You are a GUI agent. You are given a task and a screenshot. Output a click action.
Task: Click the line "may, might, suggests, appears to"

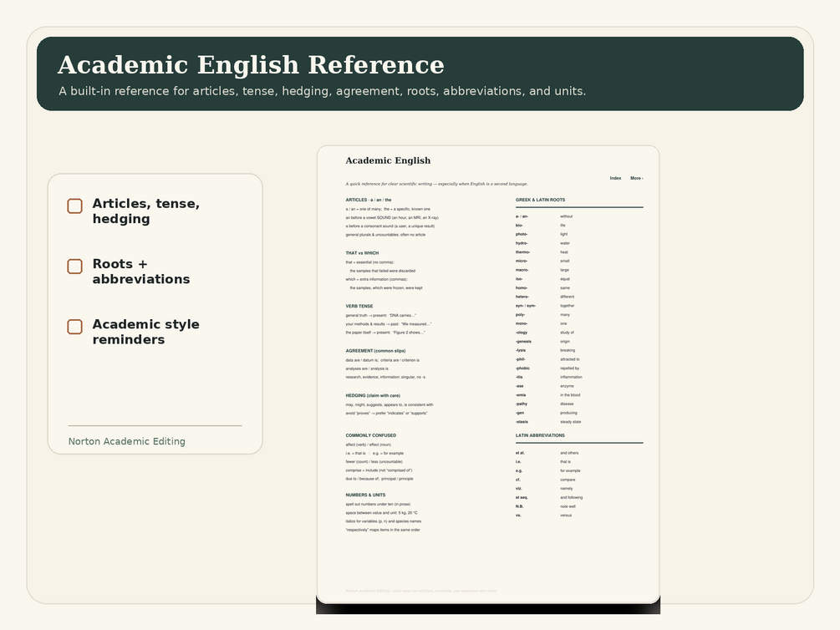coord(389,405)
